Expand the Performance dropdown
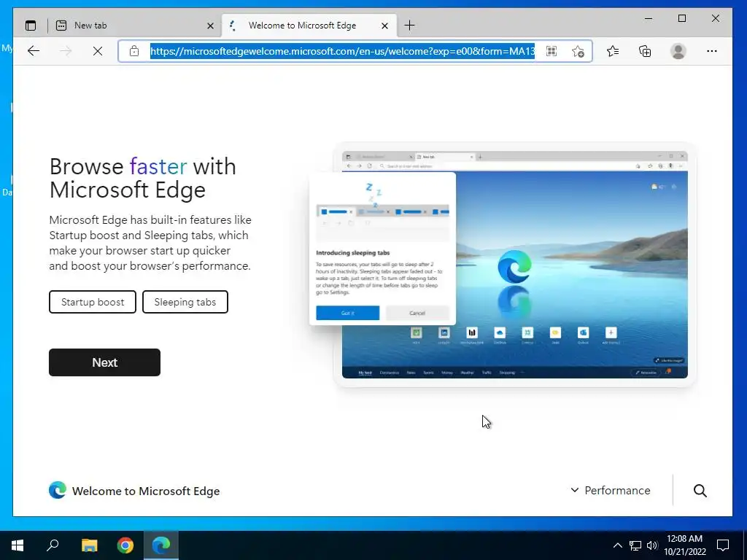 pyautogui.click(x=611, y=491)
